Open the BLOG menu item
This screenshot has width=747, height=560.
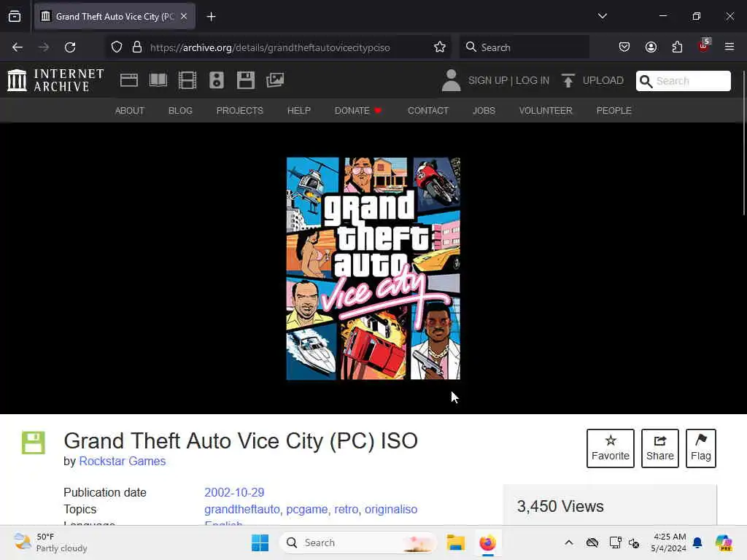click(x=180, y=111)
